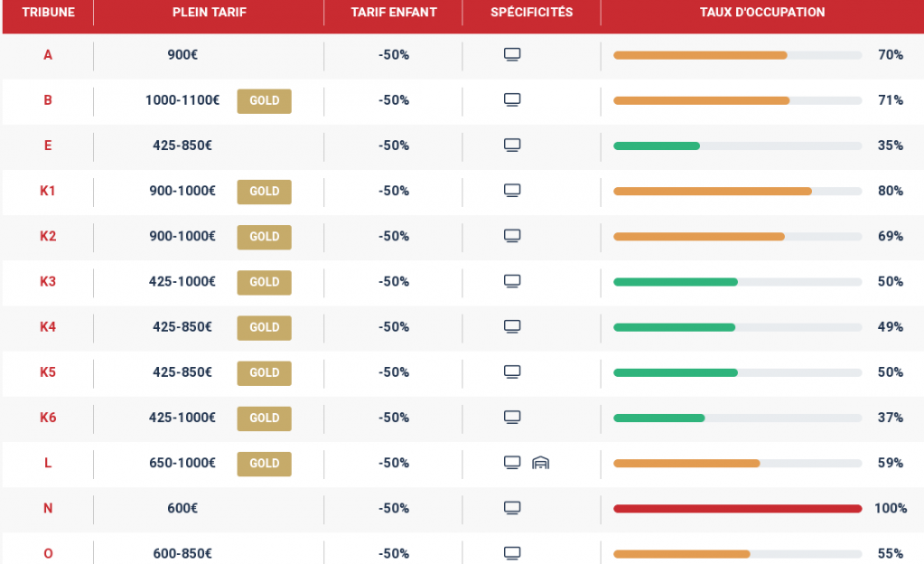
Task: Click the screen icon in tribune E row
Action: [512, 146]
